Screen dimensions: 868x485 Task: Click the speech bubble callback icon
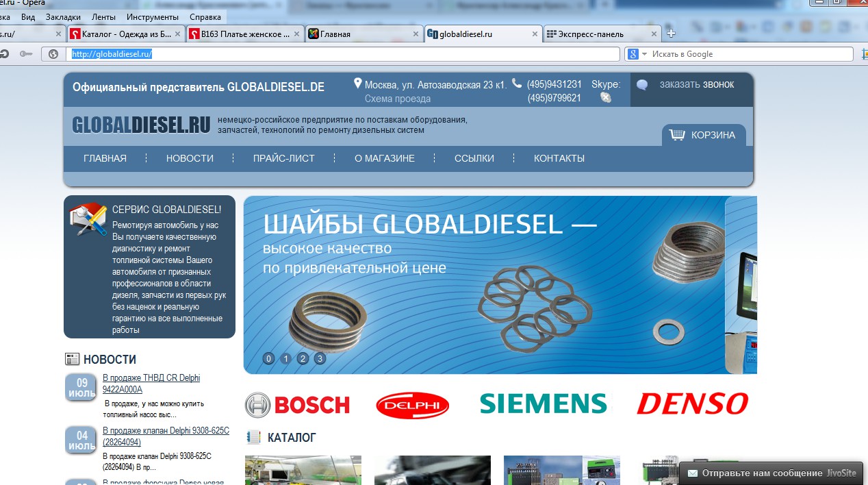[x=642, y=85]
